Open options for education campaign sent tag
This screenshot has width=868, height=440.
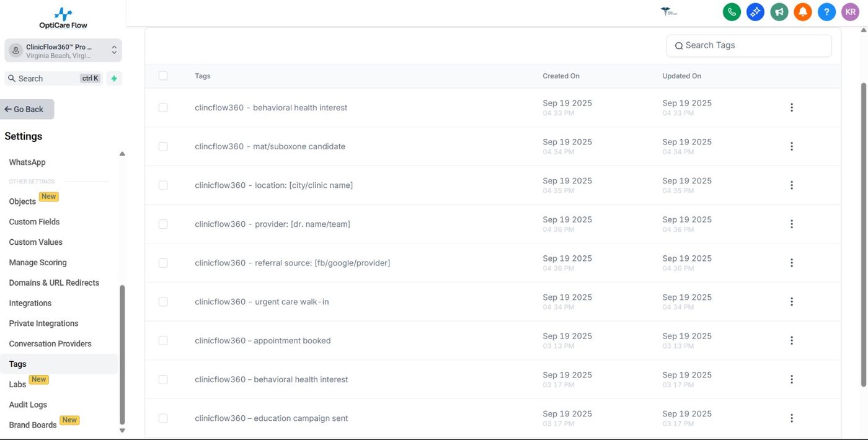(x=792, y=418)
